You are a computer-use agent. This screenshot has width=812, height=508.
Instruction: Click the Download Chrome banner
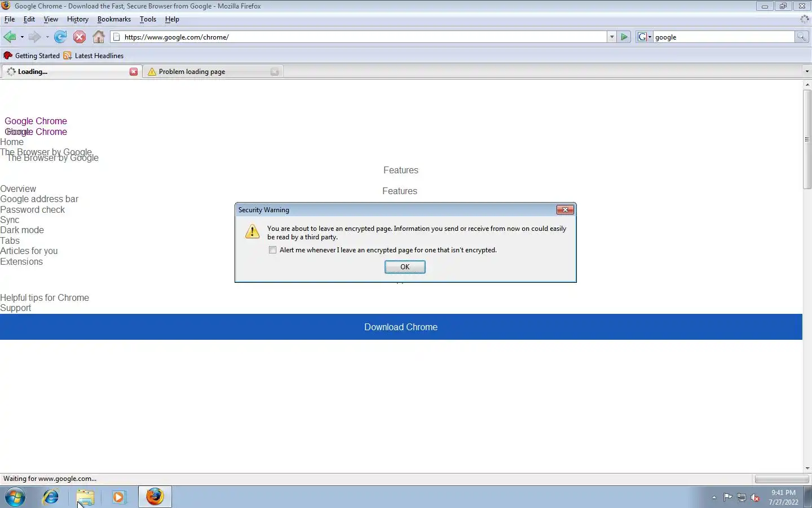click(401, 327)
